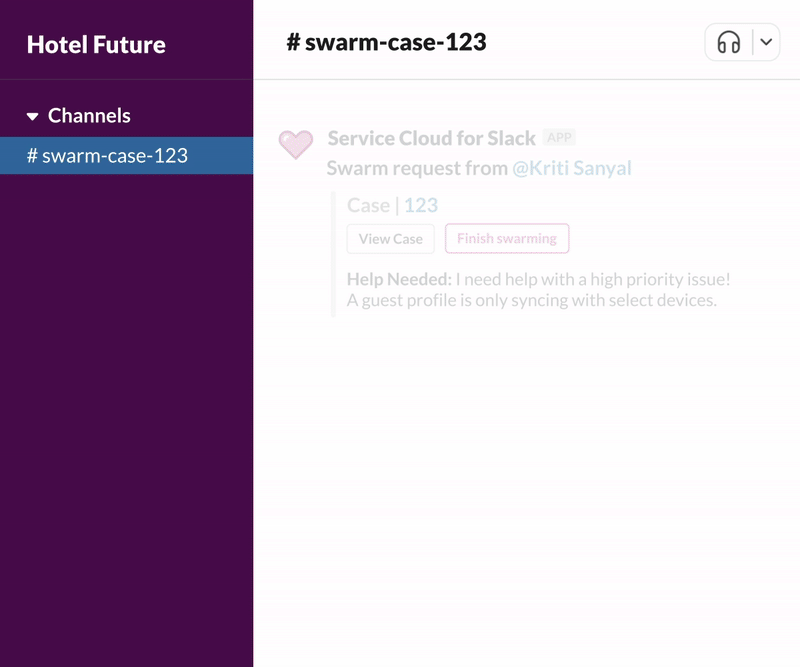Click the 'Swarm request from' message text
Image resolution: width=800 pixels, height=667 pixels.
tap(417, 168)
